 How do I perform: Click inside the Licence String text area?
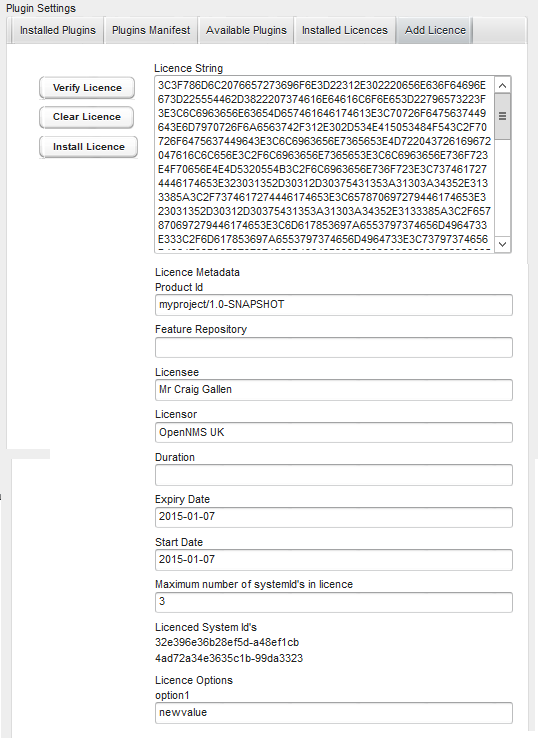[x=324, y=165]
